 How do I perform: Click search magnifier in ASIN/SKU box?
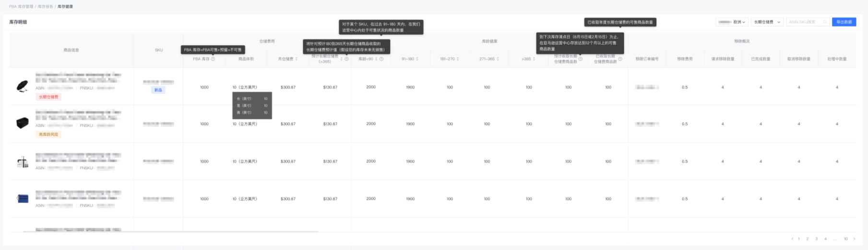click(825, 22)
